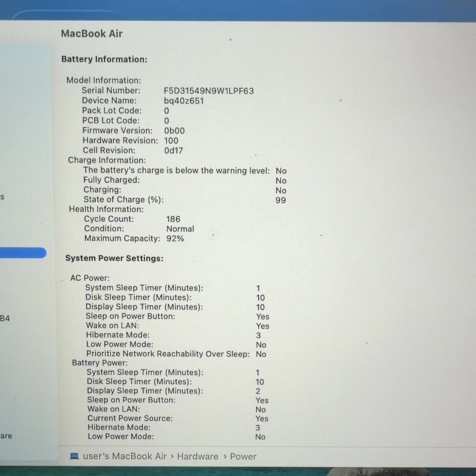Click Hibernate Mode value 3 under AC Power
The height and width of the screenshot is (476, 476).
pos(258,335)
